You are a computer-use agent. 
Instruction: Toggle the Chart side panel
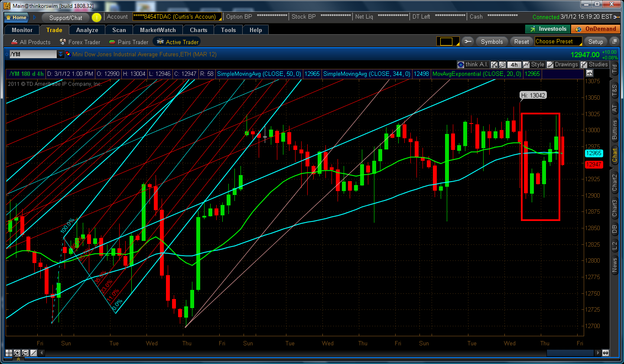coord(614,155)
